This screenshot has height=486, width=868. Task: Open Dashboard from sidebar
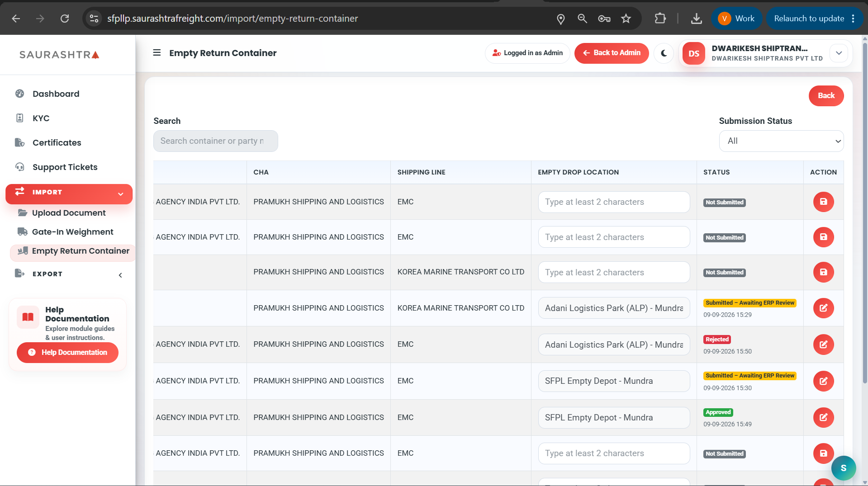(x=56, y=94)
